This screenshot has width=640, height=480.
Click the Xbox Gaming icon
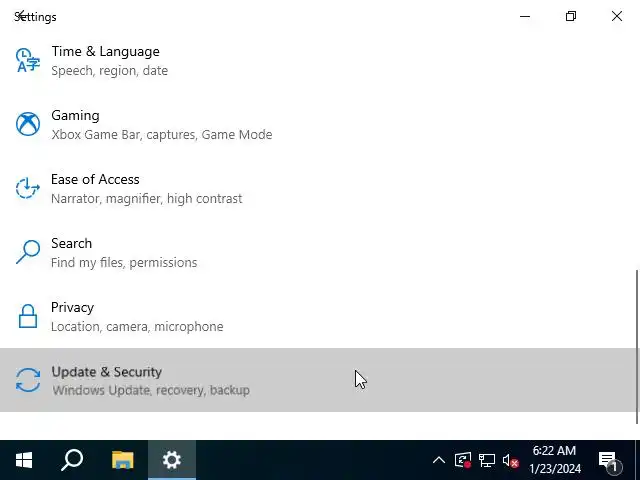(x=28, y=124)
